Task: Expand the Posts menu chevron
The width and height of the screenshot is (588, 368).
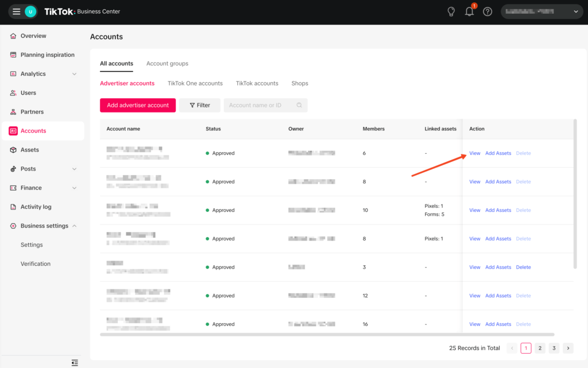Action: click(74, 169)
